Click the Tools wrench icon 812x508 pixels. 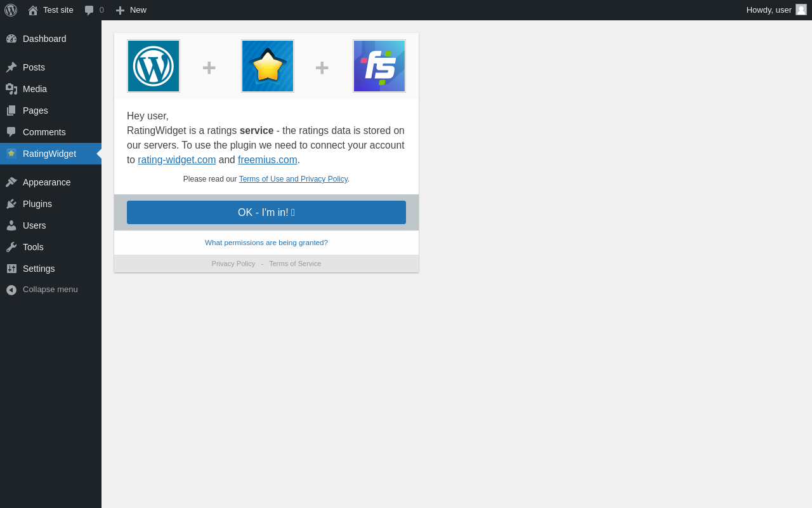(11, 247)
